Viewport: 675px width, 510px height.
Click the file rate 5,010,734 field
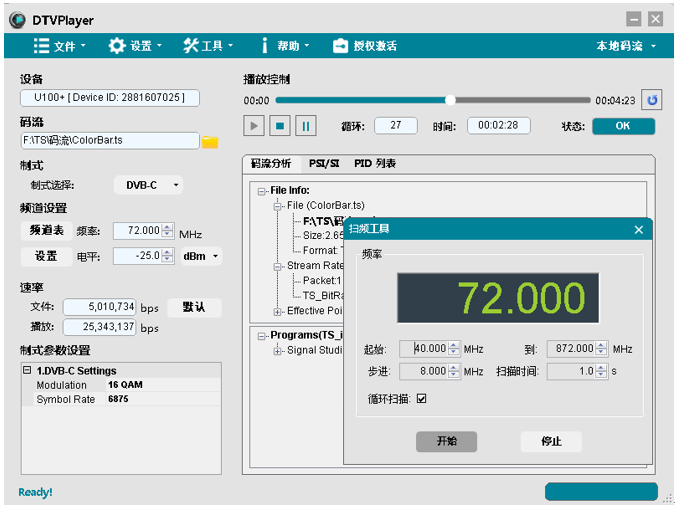(x=99, y=307)
